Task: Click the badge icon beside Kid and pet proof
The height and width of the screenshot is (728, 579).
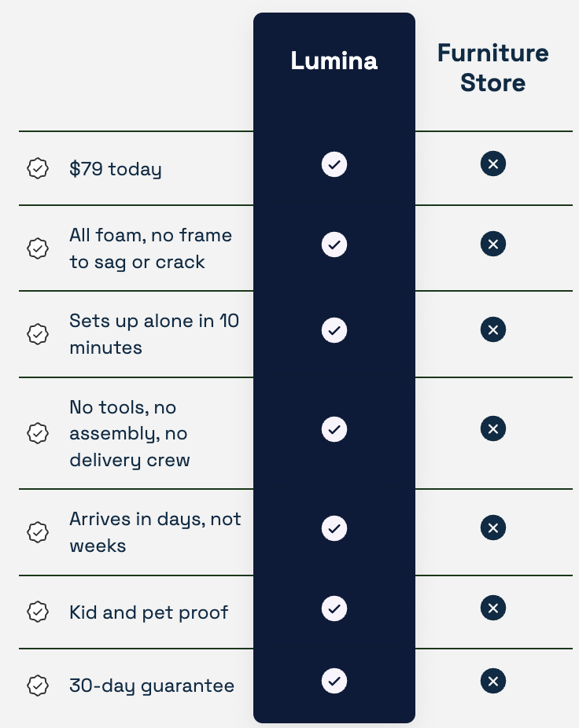Action: click(x=38, y=612)
